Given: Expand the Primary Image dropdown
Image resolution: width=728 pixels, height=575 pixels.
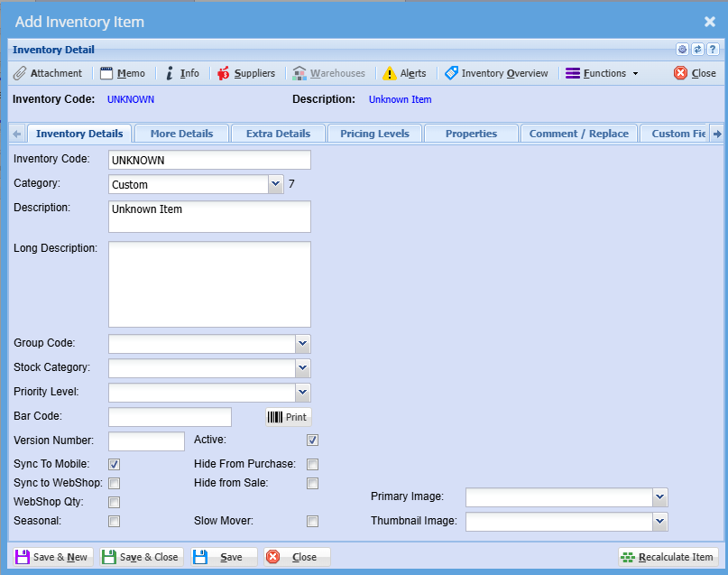Looking at the screenshot, I should pos(659,497).
